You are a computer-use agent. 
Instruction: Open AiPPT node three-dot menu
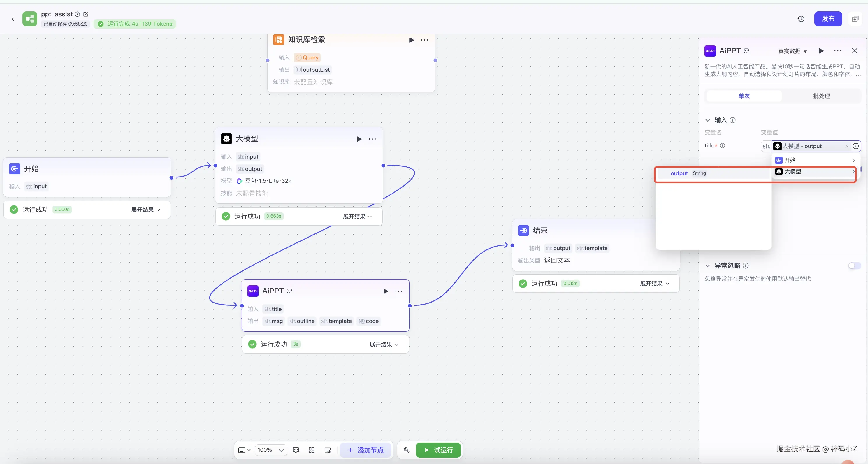tap(399, 291)
